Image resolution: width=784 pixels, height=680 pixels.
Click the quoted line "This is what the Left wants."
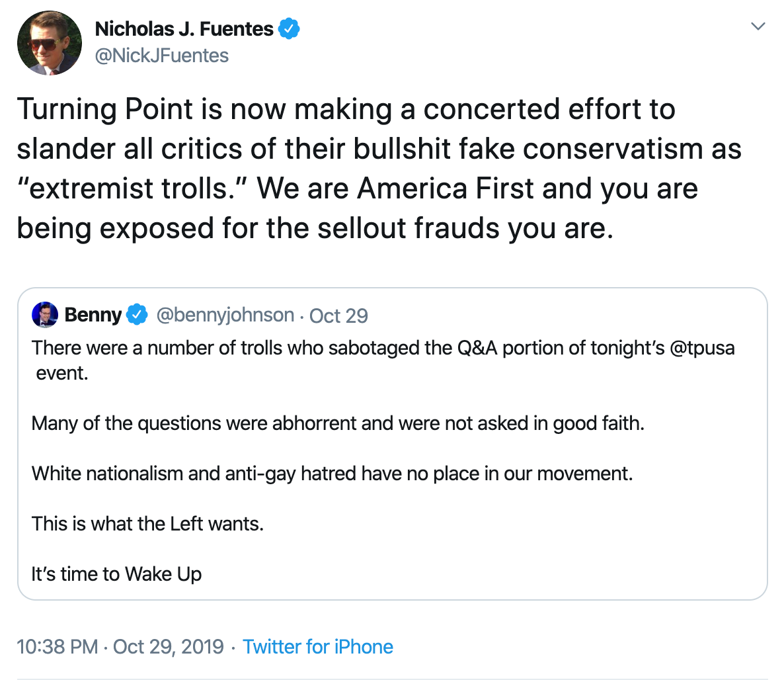click(147, 524)
